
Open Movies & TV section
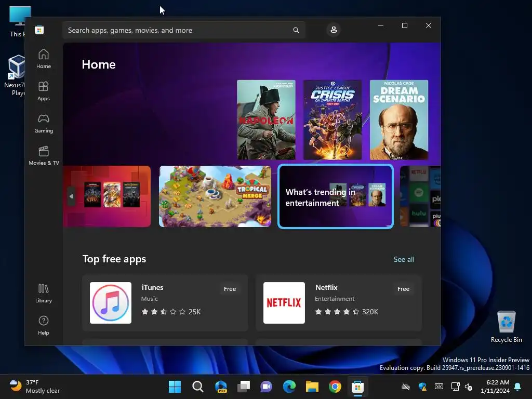click(44, 156)
